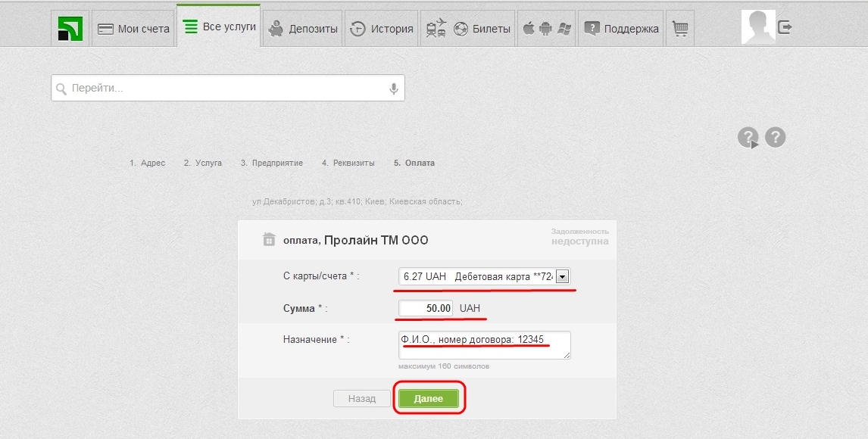Click the Задолженность недоступна text

coord(579,237)
